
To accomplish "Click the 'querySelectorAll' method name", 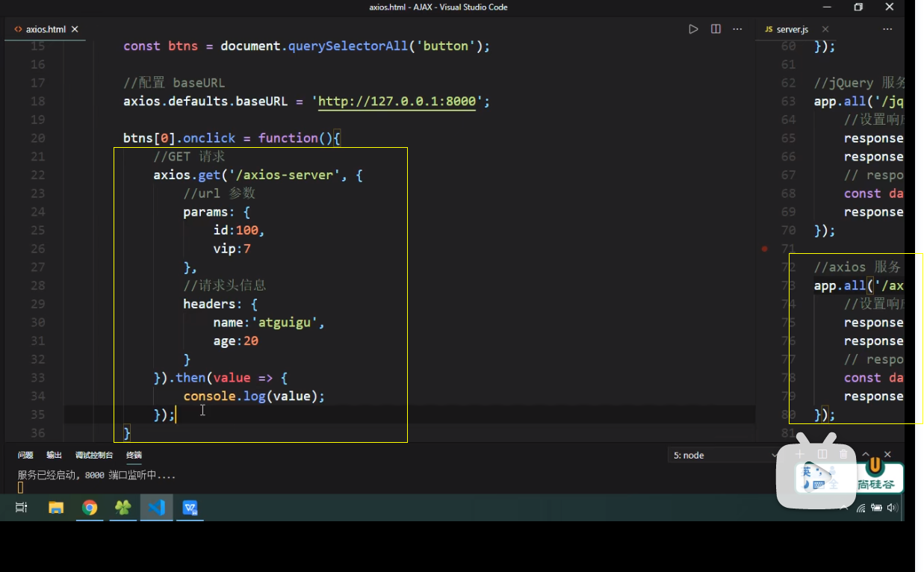I will click(348, 46).
